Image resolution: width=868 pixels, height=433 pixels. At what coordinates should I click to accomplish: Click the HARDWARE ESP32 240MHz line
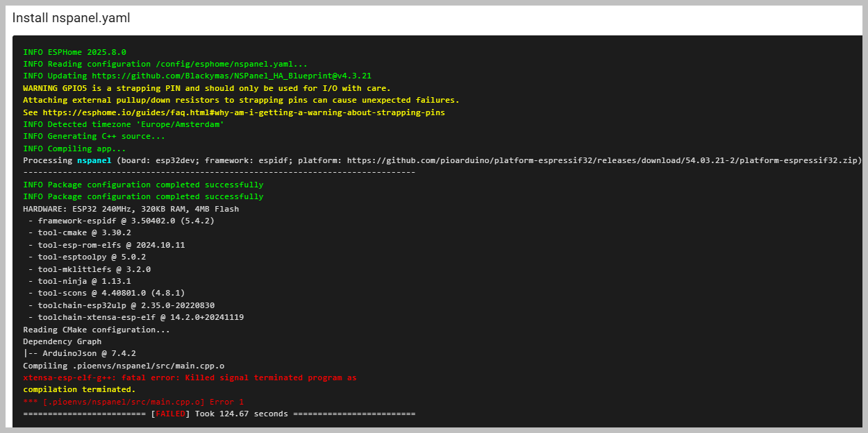click(131, 209)
